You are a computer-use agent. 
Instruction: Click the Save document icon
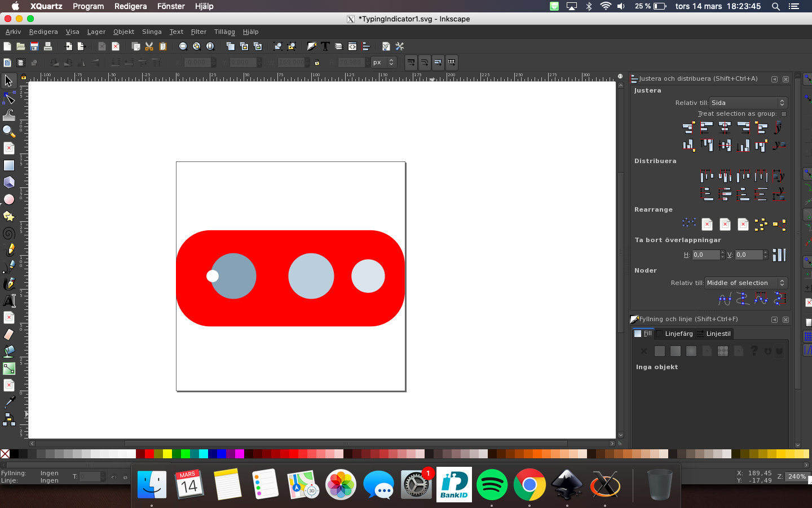point(34,46)
